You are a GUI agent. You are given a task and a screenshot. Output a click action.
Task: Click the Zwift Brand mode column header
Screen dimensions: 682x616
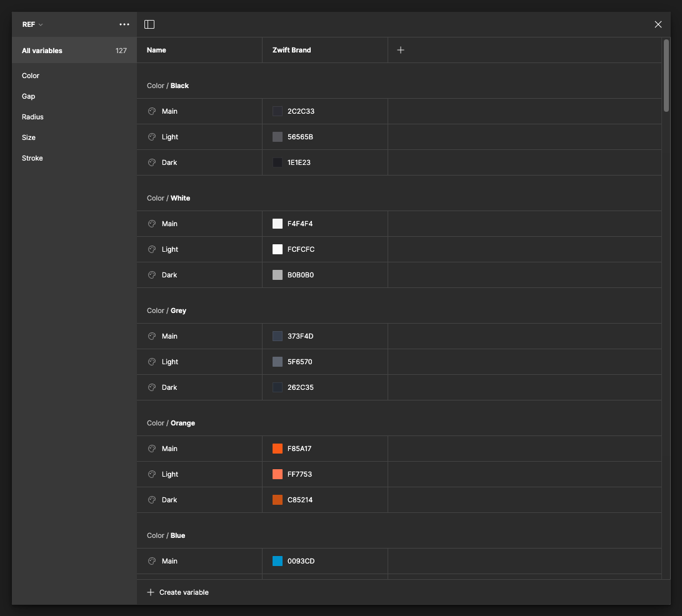click(x=292, y=50)
